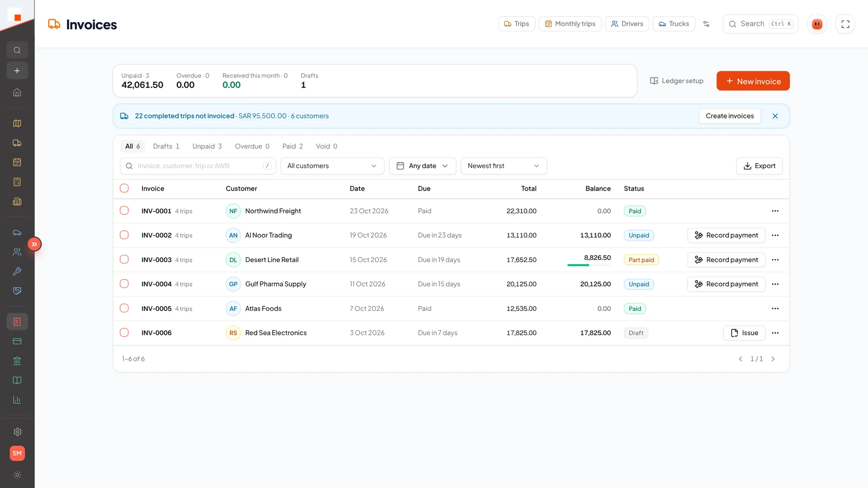The image size is (868, 488).
Task: Toggle the select-all checkbox in table header
Action: pos(124,188)
